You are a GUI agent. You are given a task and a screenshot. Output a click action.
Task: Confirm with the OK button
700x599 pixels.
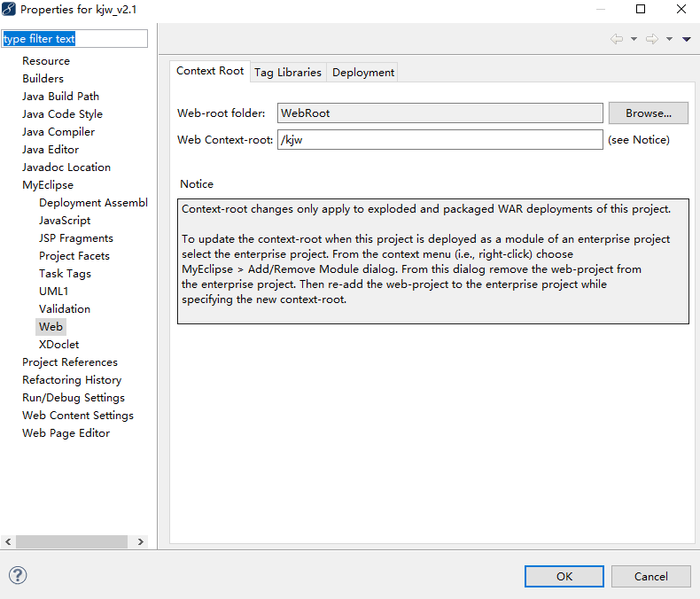[x=564, y=576]
